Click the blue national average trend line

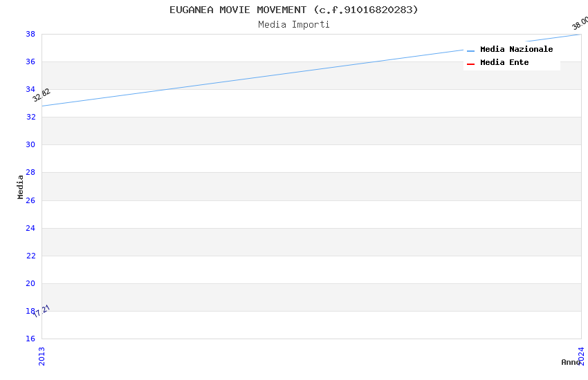(311, 70)
